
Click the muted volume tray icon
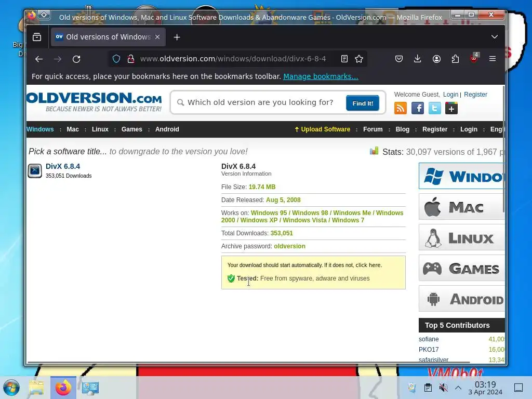click(x=443, y=388)
